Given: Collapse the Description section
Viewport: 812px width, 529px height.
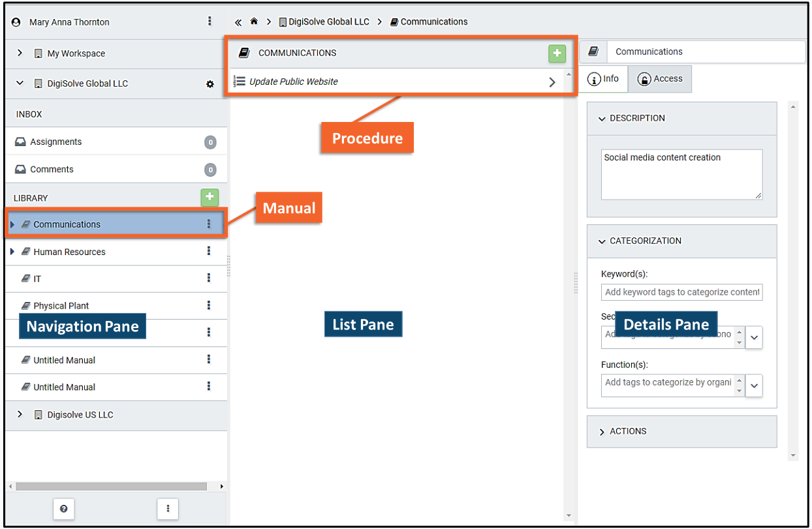Looking at the screenshot, I should [x=602, y=118].
